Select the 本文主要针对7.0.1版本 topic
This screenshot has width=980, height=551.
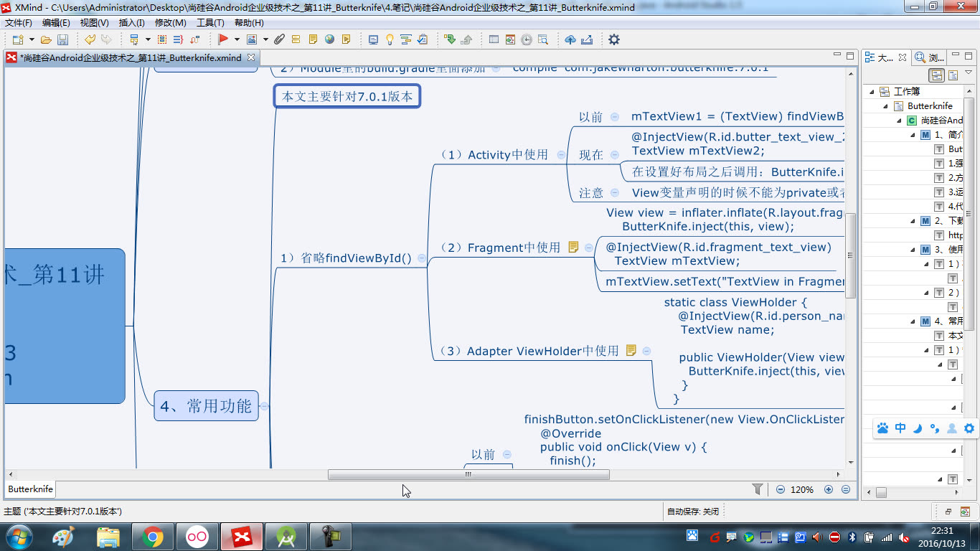[x=347, y=96]
